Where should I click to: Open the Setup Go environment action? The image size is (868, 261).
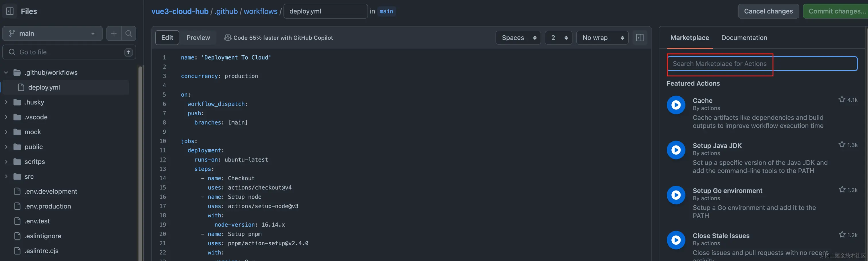pyautogui.click(x=727, y=191)
